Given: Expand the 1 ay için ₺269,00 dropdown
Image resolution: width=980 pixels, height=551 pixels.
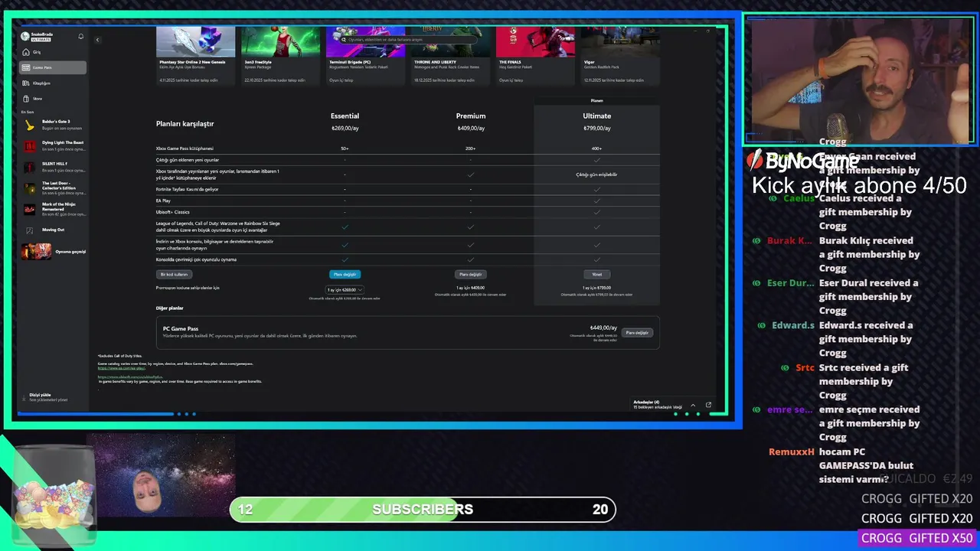Looking at the screenshot, I should tap(344, 290).
